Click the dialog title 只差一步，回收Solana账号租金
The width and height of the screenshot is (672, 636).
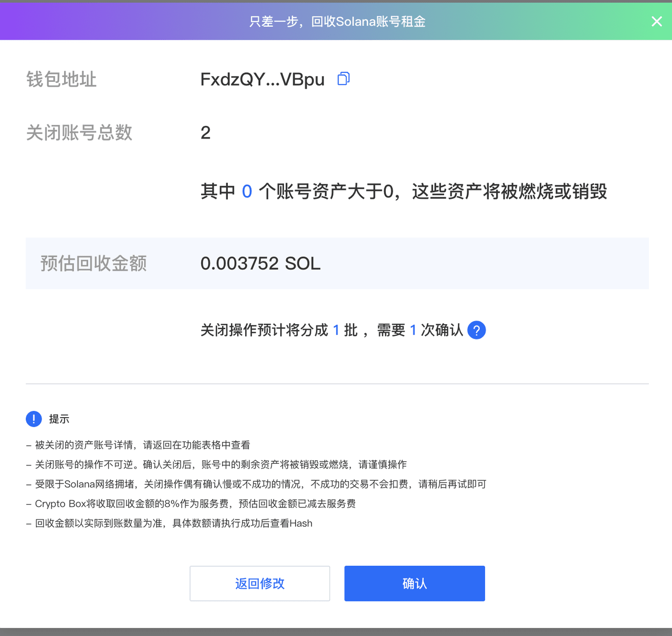336,21
